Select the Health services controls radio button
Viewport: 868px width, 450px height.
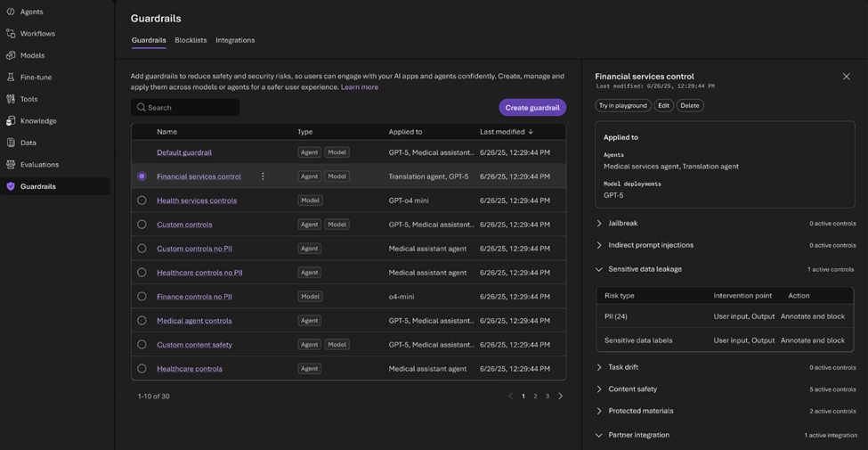[x=142, y=200]
